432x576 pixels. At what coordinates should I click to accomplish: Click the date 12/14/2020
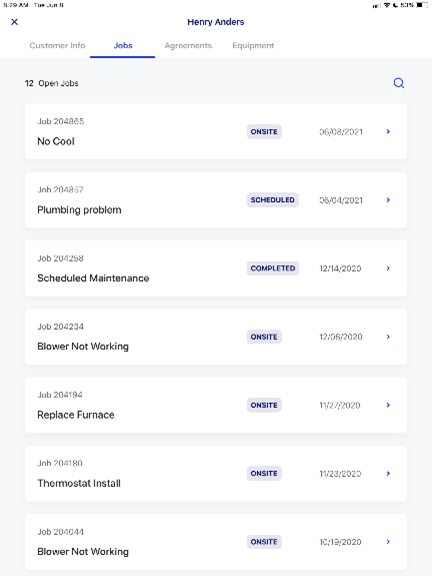[340, 269]
